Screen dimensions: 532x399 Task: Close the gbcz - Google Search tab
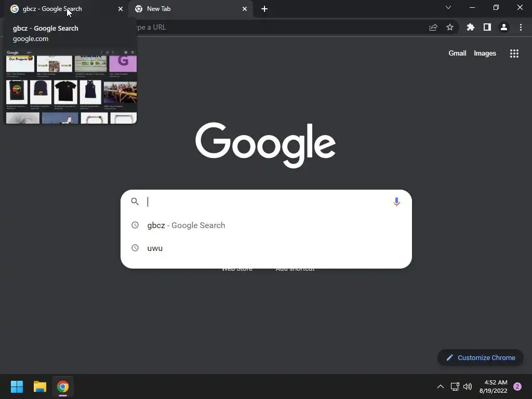click(121, 9)
